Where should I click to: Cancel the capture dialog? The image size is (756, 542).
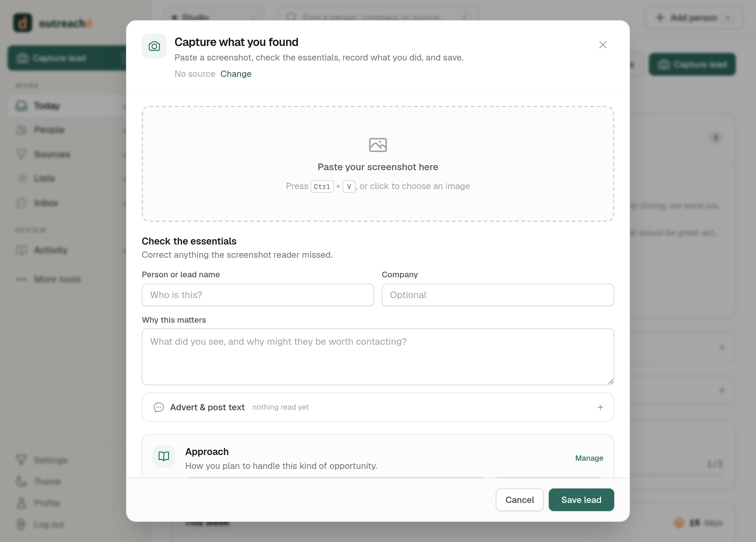[x=519, y=500]
